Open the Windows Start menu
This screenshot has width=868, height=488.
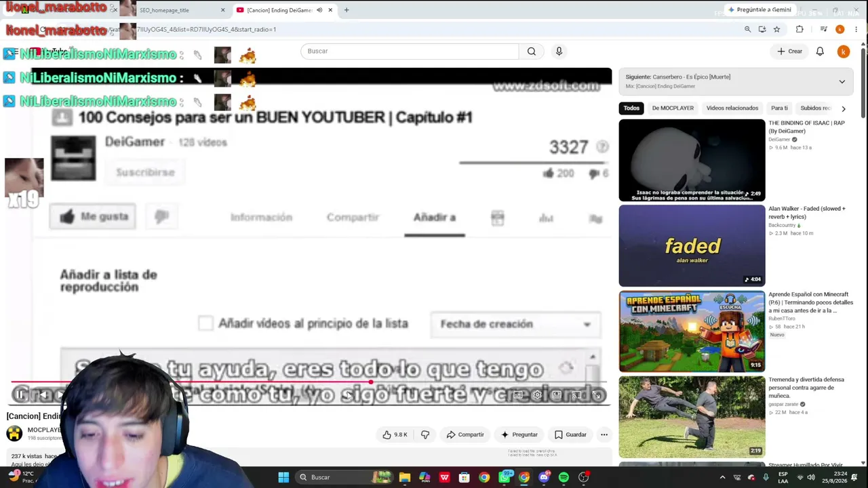[283, 477]
